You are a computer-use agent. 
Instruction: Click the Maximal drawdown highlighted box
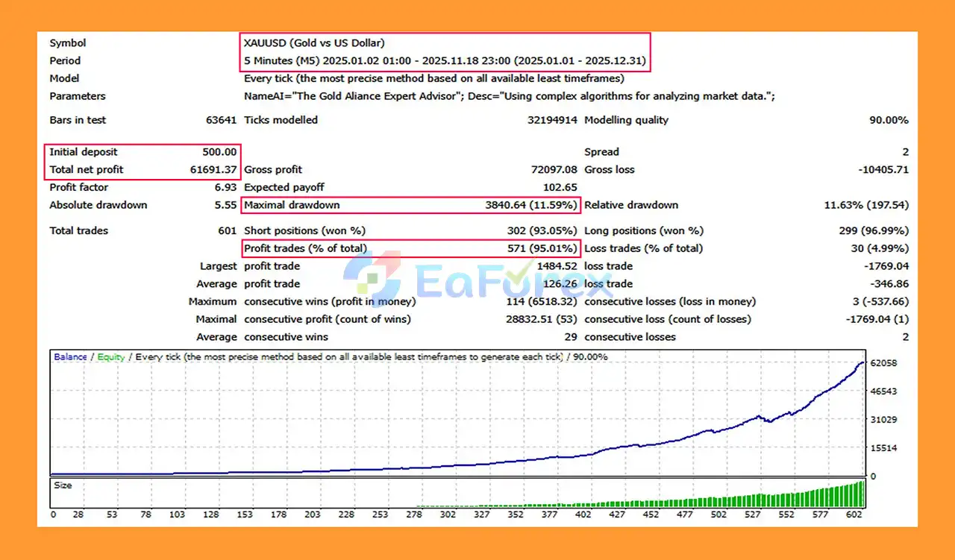point(410,205)
